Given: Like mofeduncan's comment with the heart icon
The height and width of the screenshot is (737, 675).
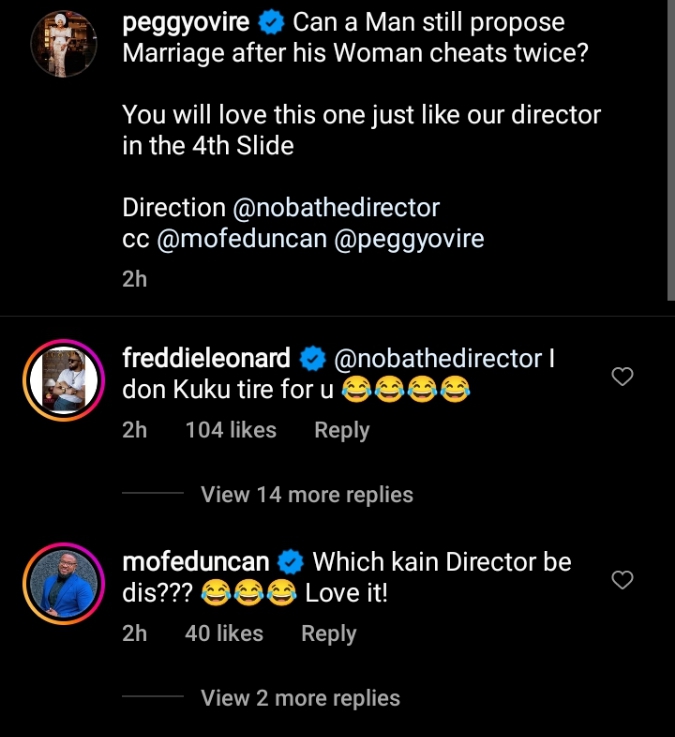Looking at the screenshot, I should pyautogui.click(x=622, y=580).
